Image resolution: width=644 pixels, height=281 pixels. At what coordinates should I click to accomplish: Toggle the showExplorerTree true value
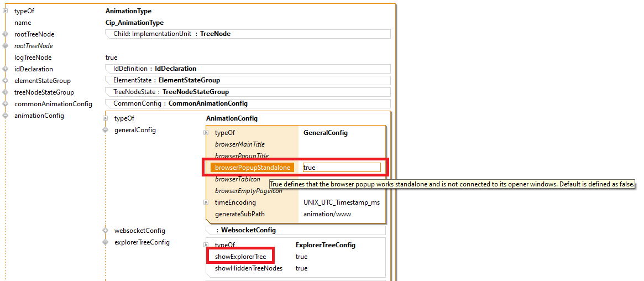point(301,257)
